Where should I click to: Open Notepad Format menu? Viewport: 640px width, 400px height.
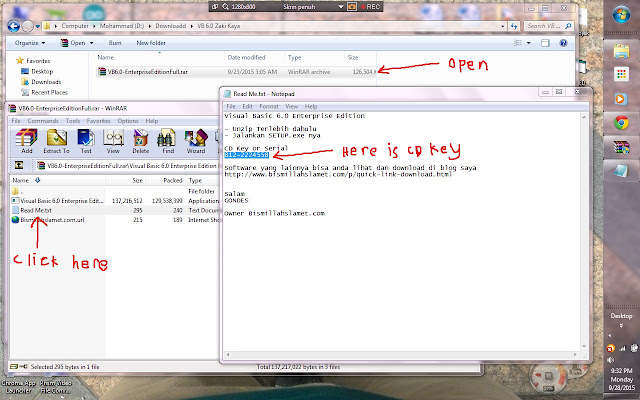(x=269, y=107)
